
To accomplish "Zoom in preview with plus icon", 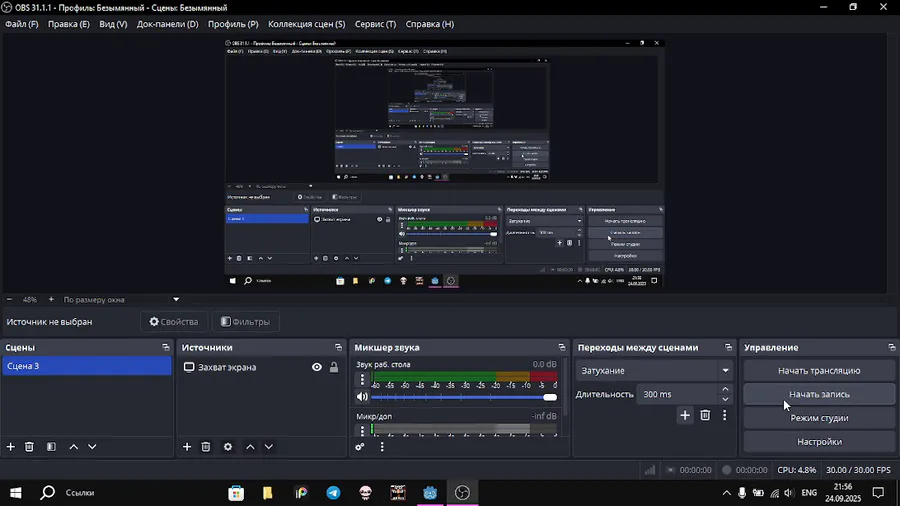I will [x=51, y=299].
